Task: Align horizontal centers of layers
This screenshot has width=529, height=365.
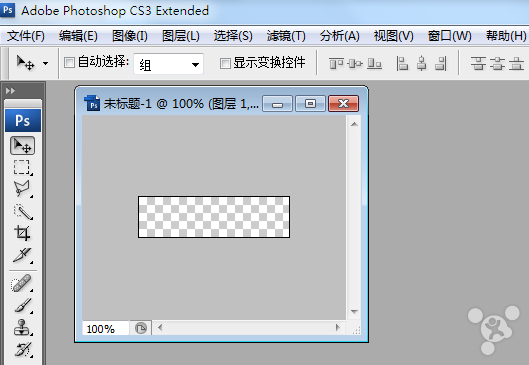Action: [x=421, y=63]
